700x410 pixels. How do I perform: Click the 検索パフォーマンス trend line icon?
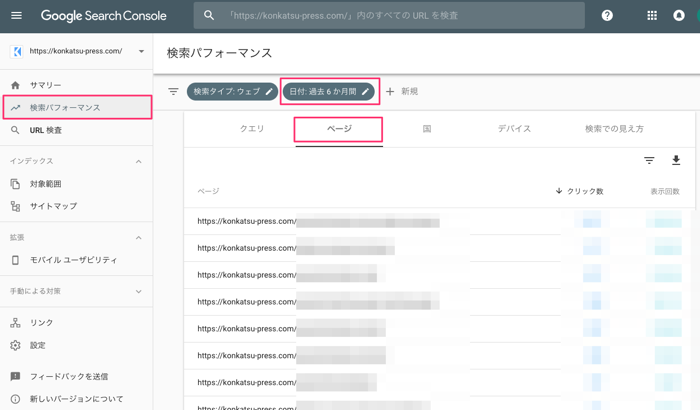pos(16,108)
